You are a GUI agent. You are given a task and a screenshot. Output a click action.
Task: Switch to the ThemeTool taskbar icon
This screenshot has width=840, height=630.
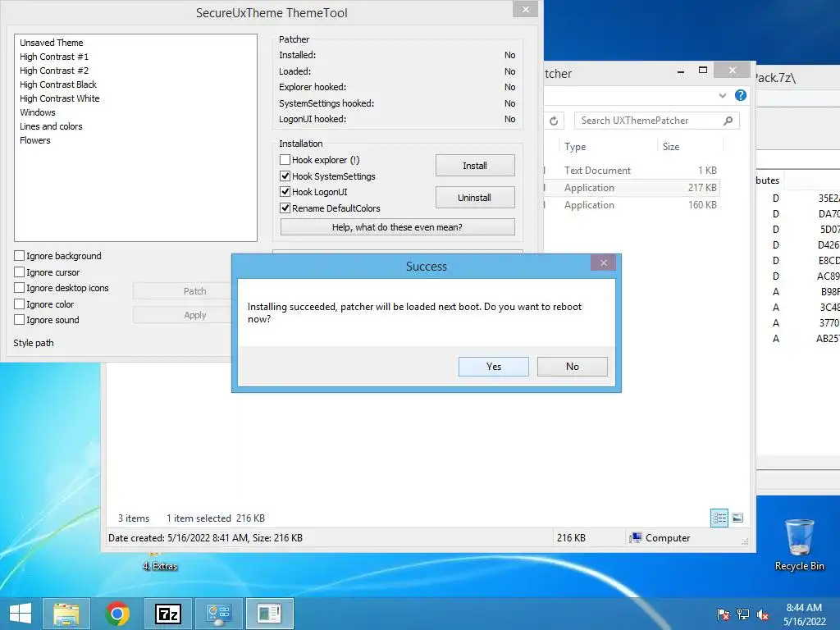(269, 614)
